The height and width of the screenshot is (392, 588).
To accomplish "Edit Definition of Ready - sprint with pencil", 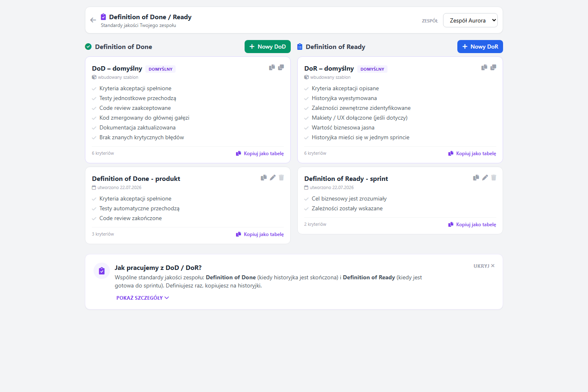I will tap(485, 178).
